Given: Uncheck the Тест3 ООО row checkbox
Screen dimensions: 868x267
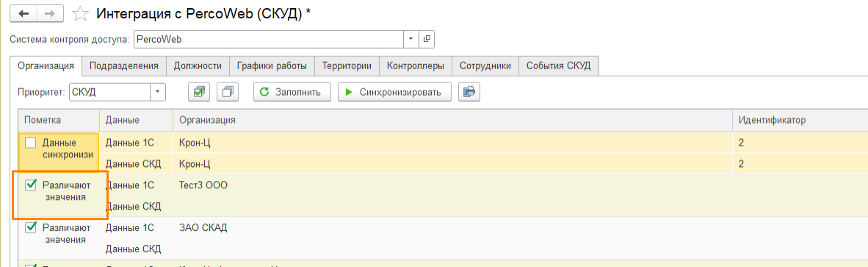Looking at the screenshot, I should (31, 185).
